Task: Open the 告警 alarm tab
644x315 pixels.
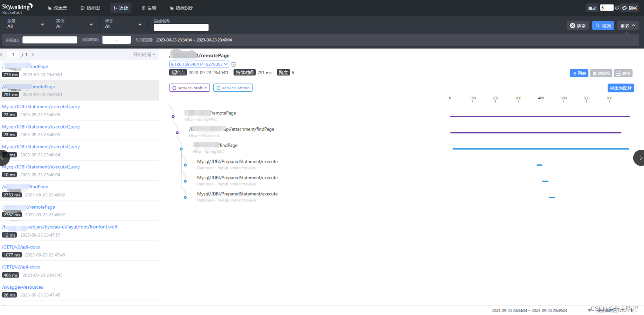Action: pyautogui.click(x=149, y=8)
